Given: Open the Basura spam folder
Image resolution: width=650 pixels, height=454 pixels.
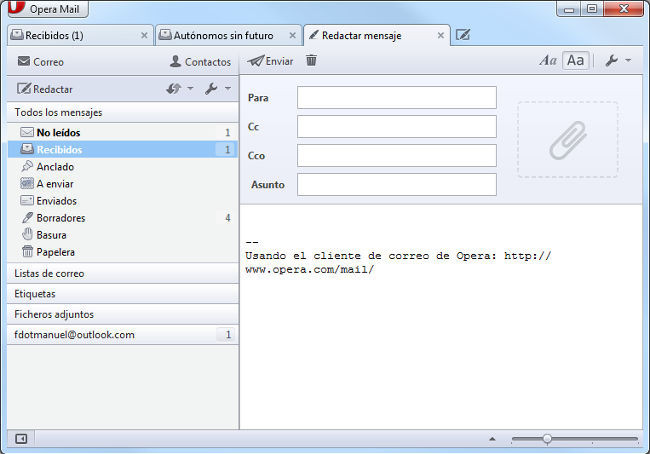Looking at the screenshot, I should (x=123, y=235).
